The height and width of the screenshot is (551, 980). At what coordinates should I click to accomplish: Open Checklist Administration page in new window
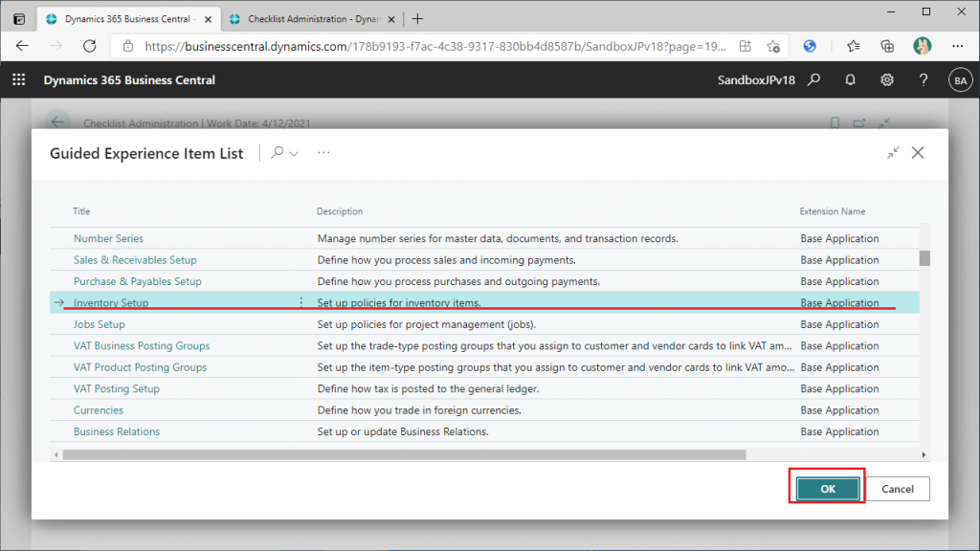point(859,123)
